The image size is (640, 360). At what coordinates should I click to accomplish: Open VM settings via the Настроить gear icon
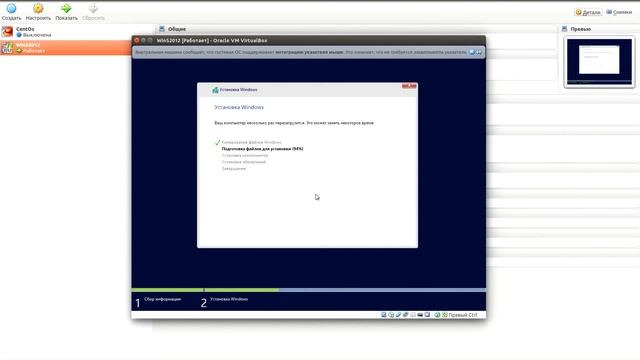coord(38,8)
